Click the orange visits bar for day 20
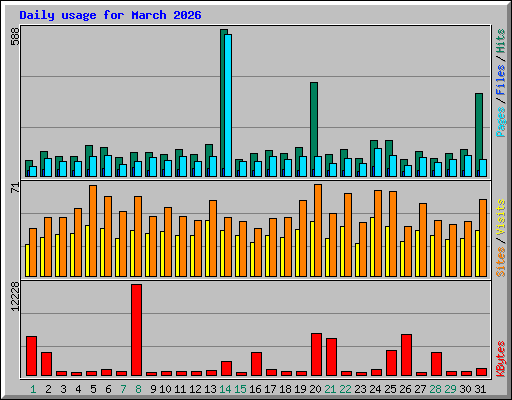 click(318, 230)
